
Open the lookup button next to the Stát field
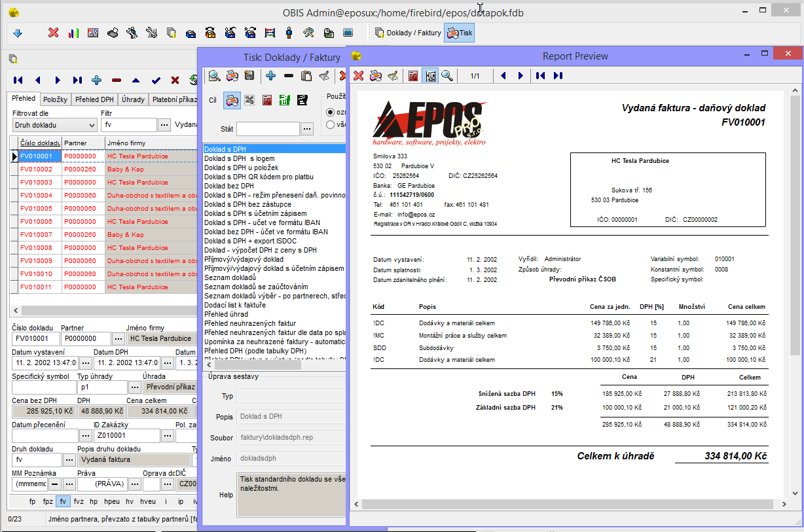point(307,129)
